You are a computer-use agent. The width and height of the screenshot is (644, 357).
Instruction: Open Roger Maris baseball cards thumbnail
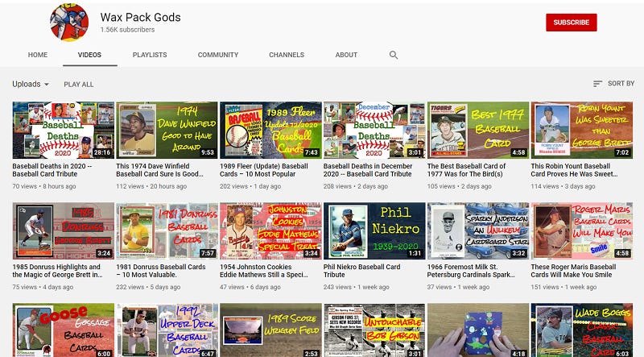581,230
